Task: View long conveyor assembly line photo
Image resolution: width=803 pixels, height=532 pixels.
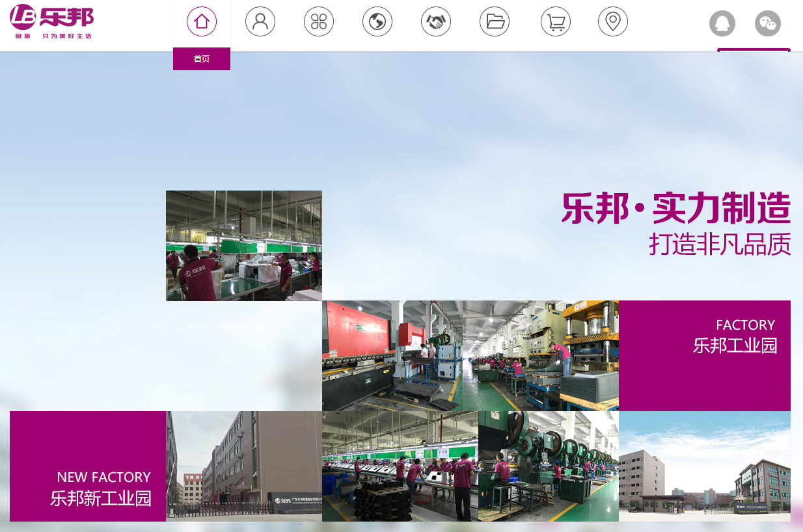Action: pos(400,466)
